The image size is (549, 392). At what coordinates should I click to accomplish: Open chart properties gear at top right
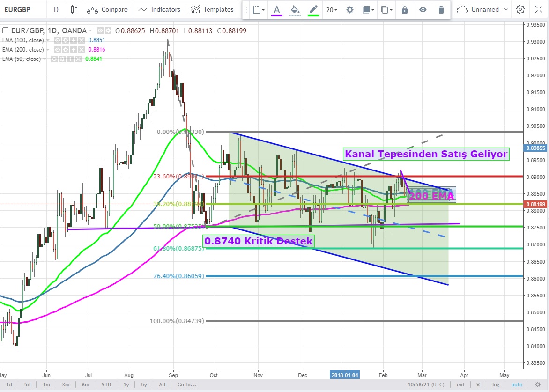[520, 9]
